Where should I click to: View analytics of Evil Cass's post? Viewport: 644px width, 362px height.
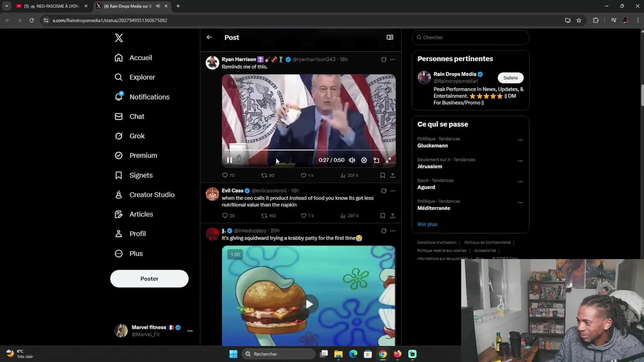pyautogui.click(x=349, y=216)
